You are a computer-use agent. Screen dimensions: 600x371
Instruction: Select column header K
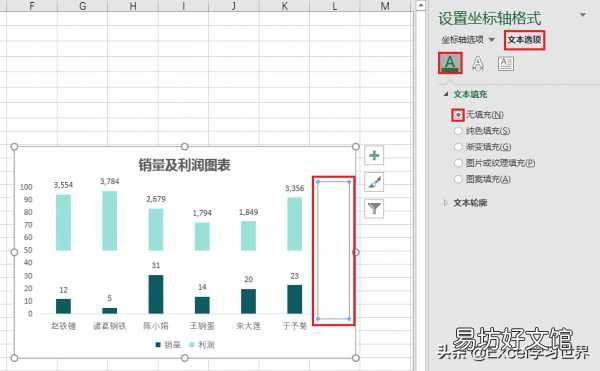[x=284, y=6]
